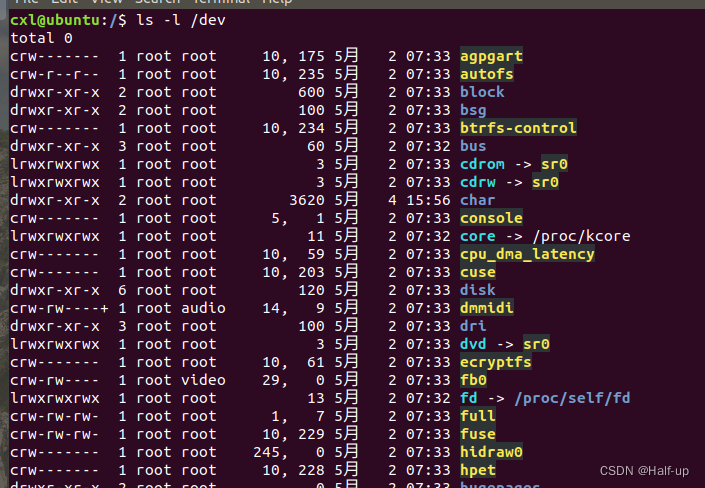Click sr0 target on the cdrom row
This screenshot has height=488, width=705.
554,164
